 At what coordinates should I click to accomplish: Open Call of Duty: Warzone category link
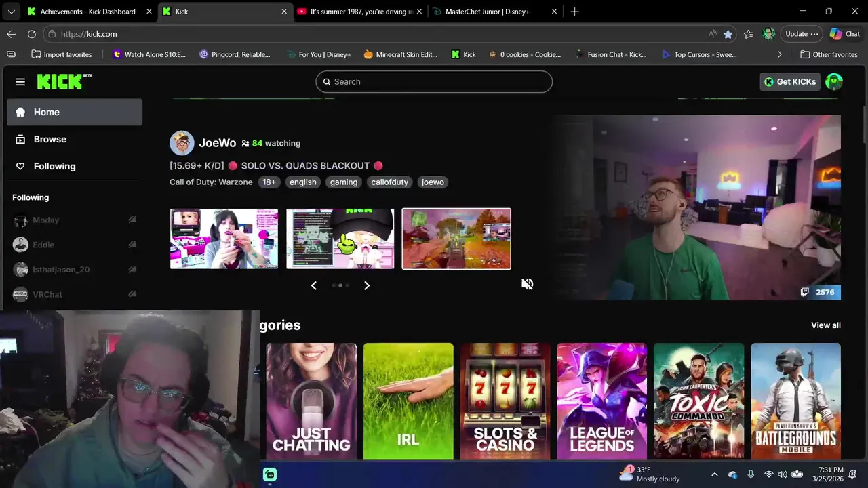(211, 182)
